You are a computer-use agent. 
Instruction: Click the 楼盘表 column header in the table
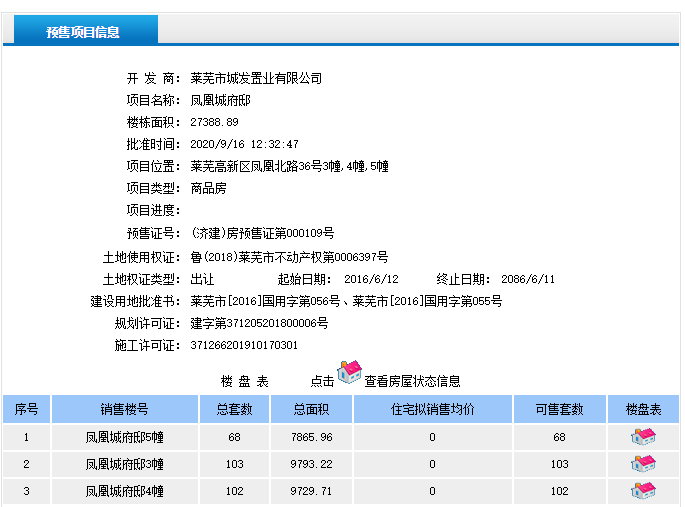coord(643,409)
